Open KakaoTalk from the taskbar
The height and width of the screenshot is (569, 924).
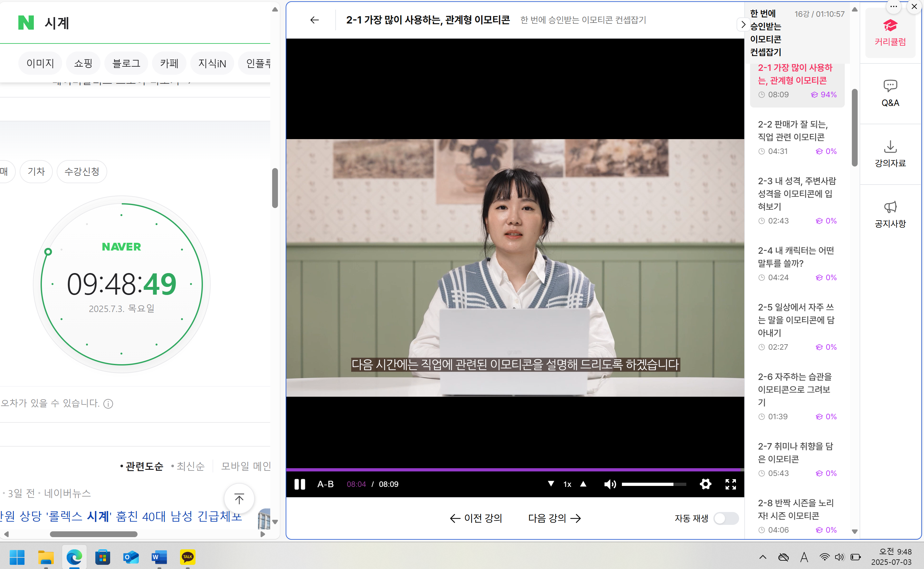[x=187, y=556]
